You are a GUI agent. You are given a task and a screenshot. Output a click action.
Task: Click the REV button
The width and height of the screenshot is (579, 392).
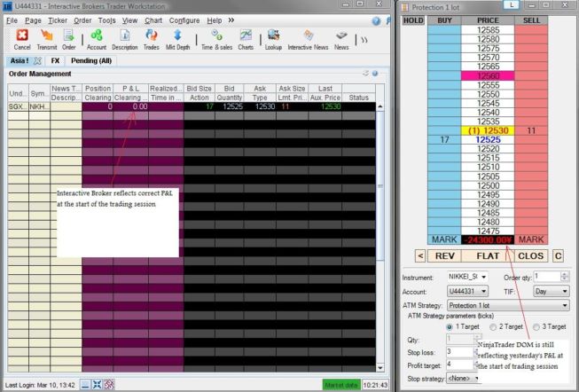[x=444, y=256]
